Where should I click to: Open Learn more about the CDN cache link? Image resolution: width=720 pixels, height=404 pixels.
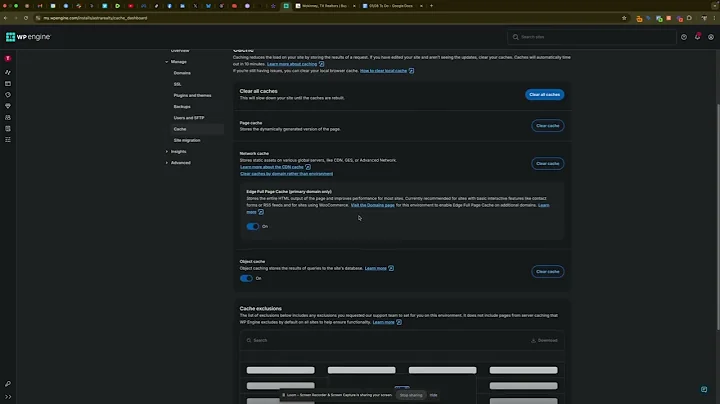click(x=271, y=167)
